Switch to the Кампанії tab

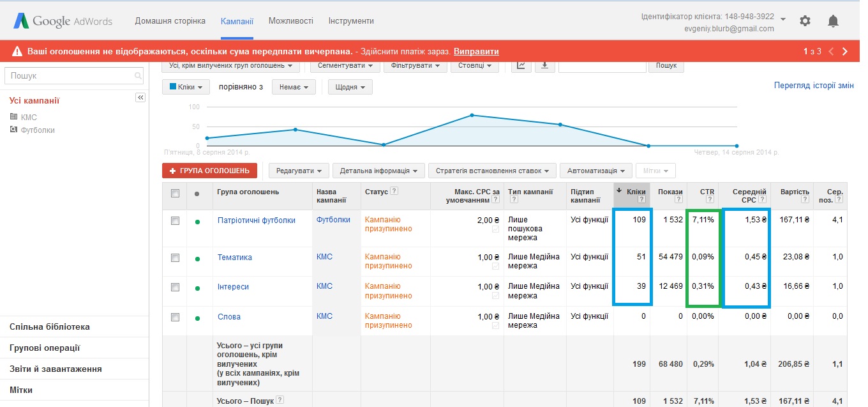coord(237,21)
